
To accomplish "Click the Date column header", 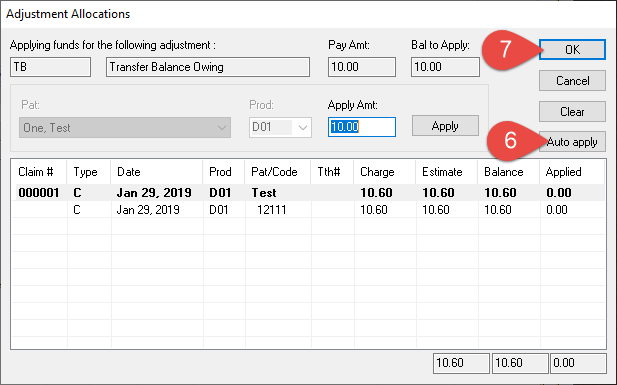I will tap(157, 172).
